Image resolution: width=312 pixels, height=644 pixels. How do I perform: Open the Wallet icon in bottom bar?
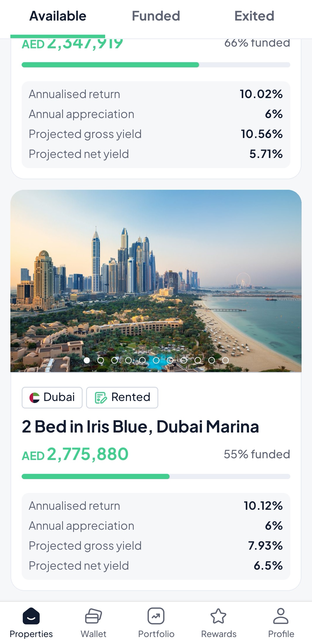(93, 616)
